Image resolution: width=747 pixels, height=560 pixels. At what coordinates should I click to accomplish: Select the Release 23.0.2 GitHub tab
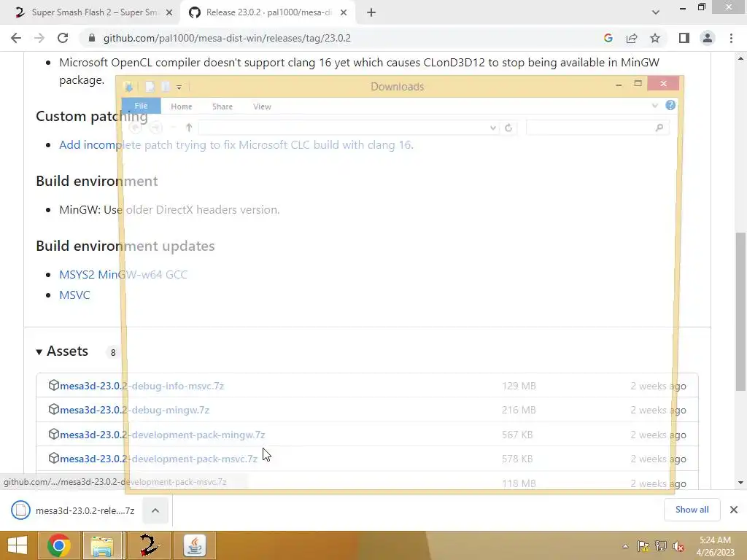pyautogui.click(x=267, y=12)
